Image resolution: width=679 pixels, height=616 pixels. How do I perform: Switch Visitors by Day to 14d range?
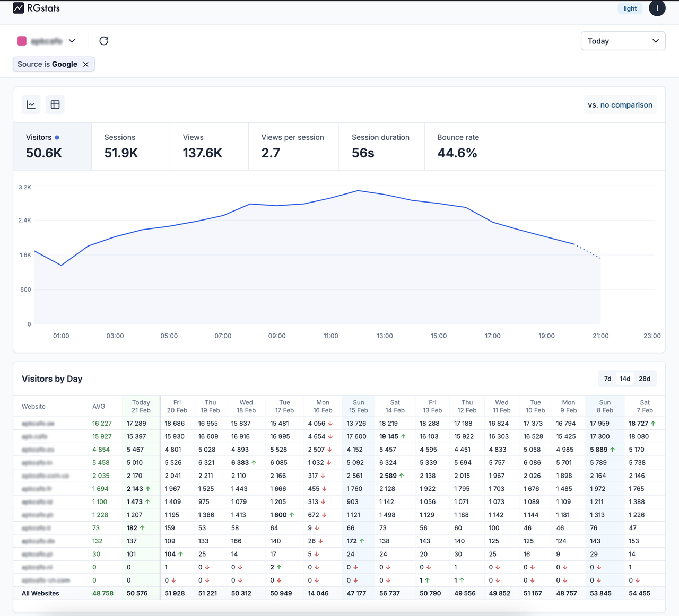[625, 379]
